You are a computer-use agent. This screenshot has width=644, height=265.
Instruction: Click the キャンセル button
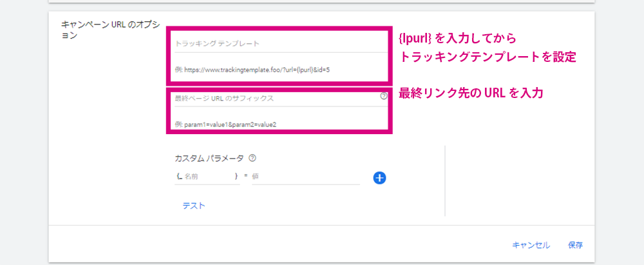(x=531, y=245)
